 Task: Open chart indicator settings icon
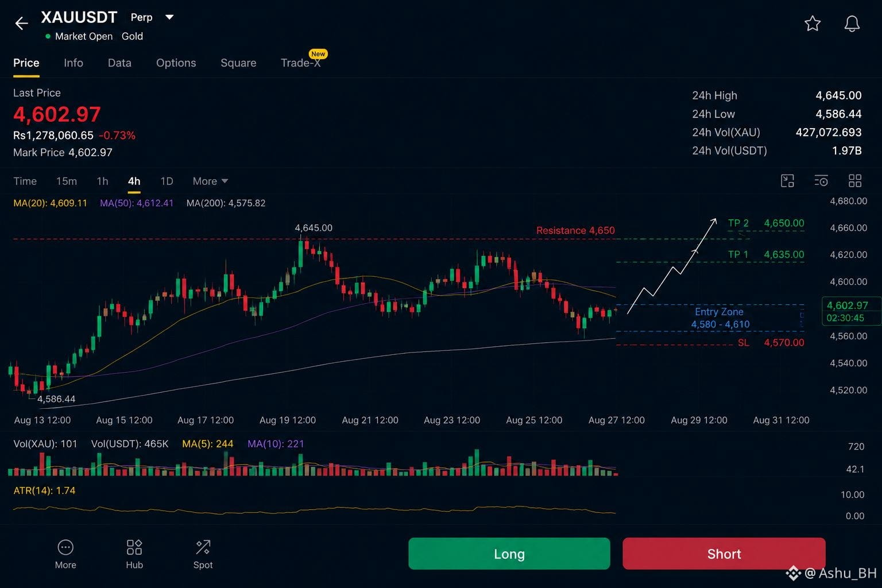[821, 181]
